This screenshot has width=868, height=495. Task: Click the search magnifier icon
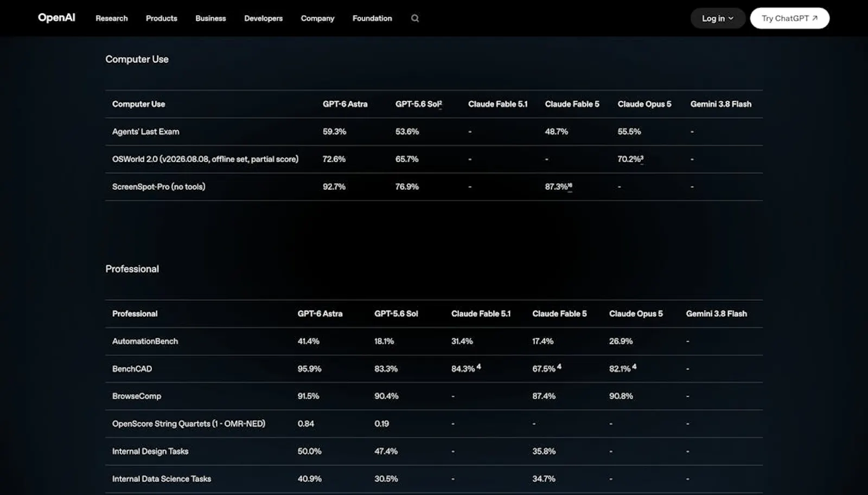coord(415,18)
